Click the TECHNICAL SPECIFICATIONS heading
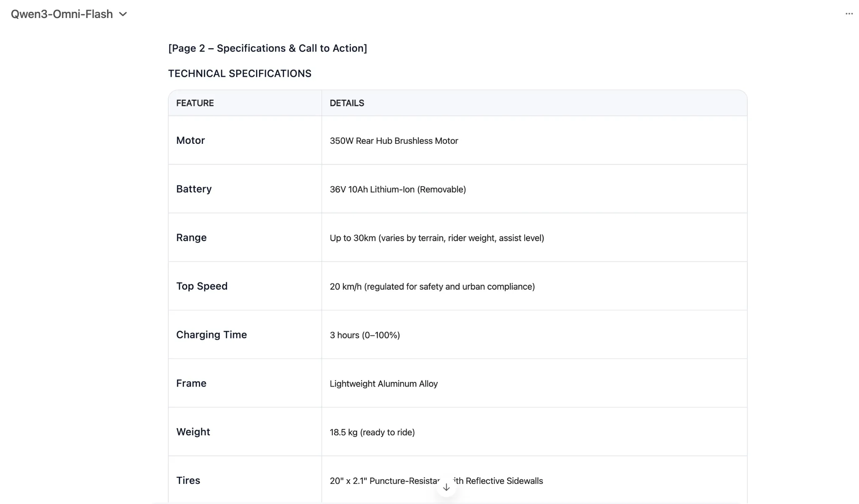The image size is (859, 504). (240, 74)
